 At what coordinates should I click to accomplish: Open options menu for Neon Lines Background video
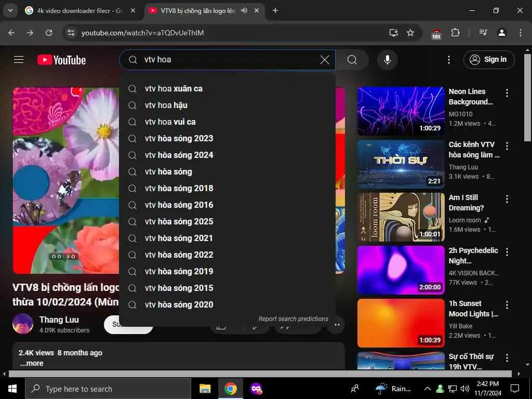(507, 93)
